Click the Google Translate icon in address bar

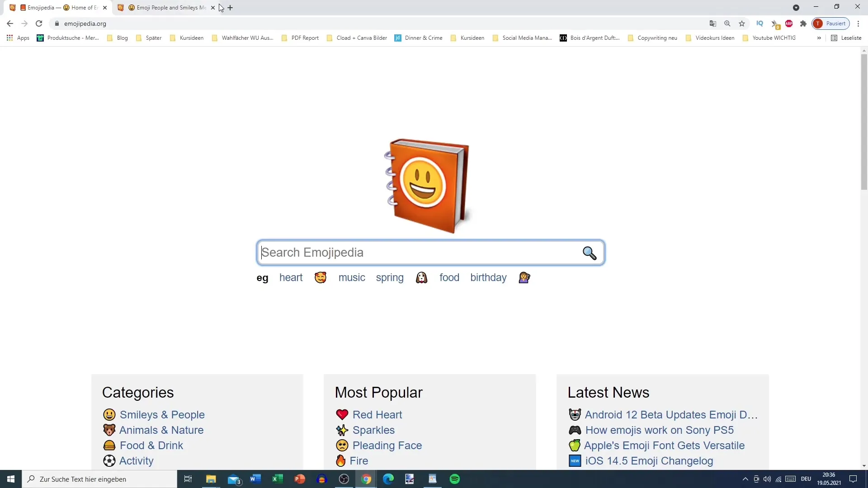713,23
